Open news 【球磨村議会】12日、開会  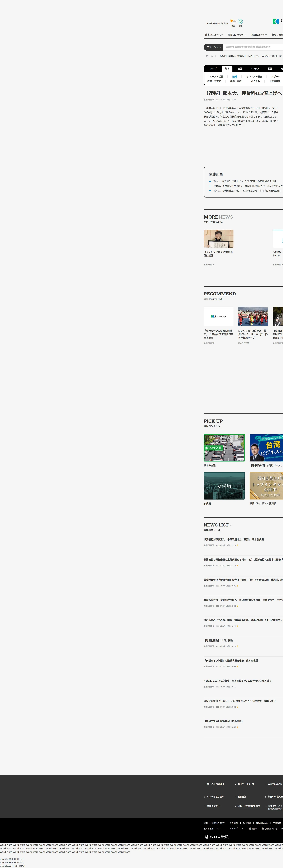(218, 641)
